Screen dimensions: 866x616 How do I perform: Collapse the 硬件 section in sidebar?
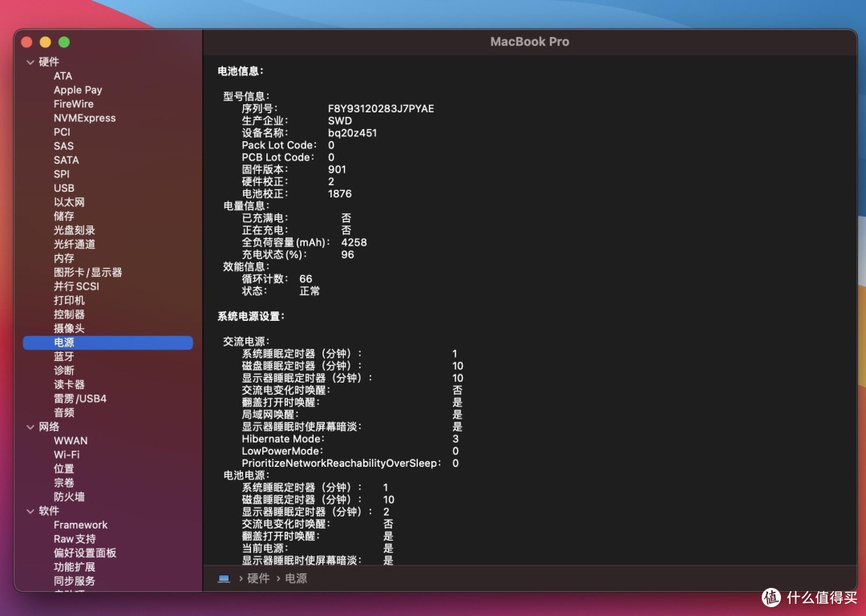[30, 63]
